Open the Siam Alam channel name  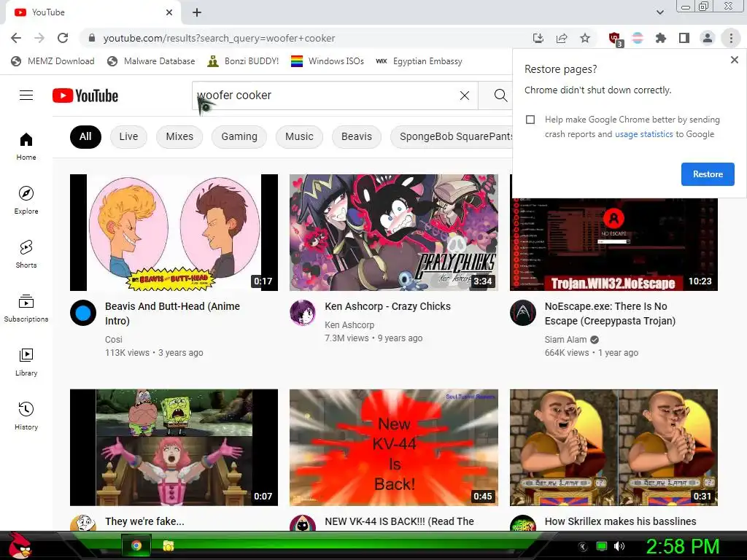[565, 340]
